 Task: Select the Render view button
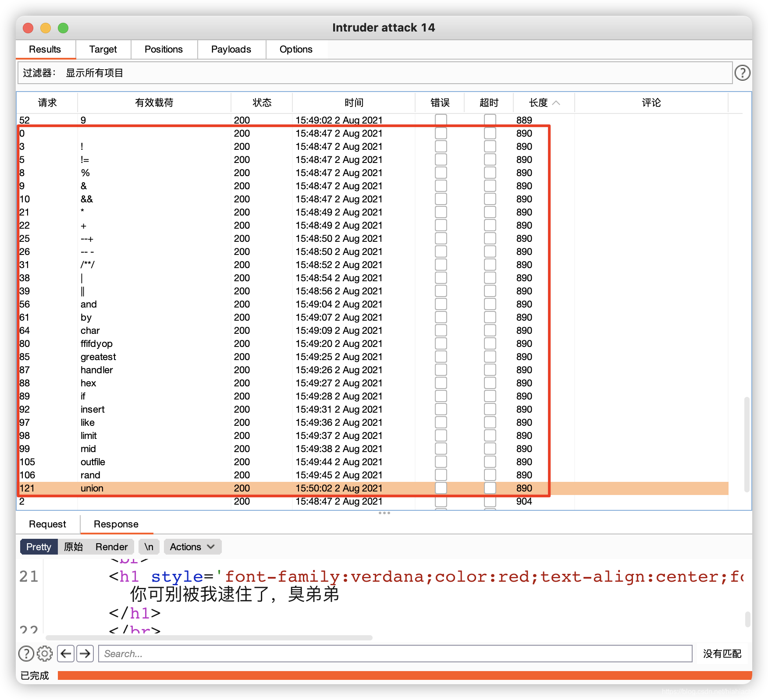coord(112,547)
